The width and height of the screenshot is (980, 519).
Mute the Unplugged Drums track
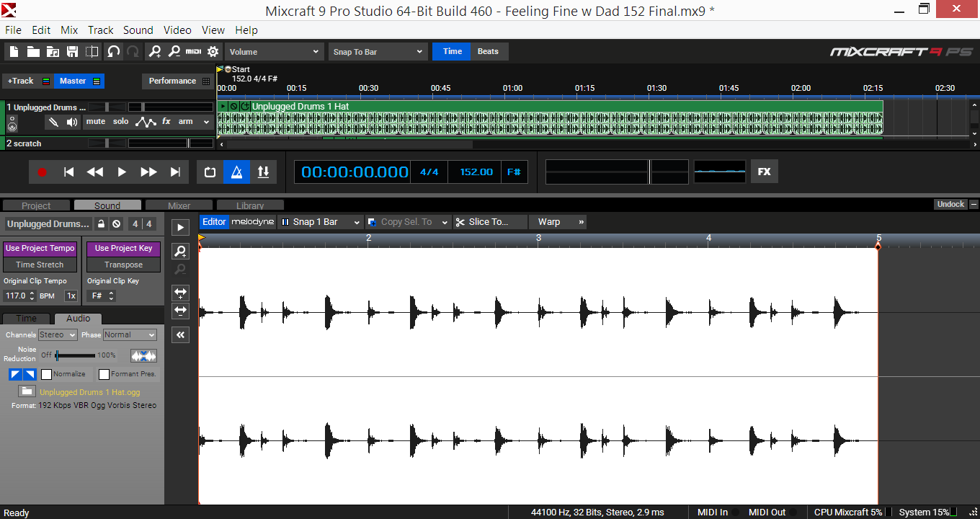[96, 121]
